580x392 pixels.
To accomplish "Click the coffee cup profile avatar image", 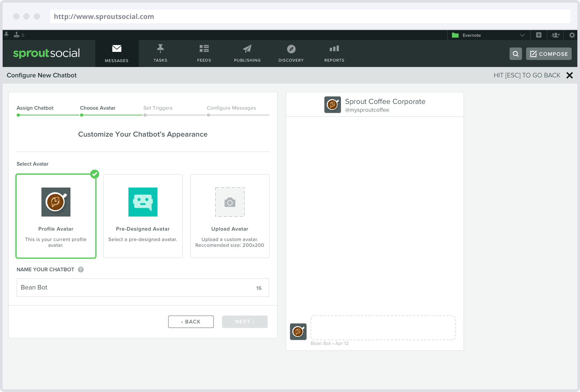I will [56, 202].
